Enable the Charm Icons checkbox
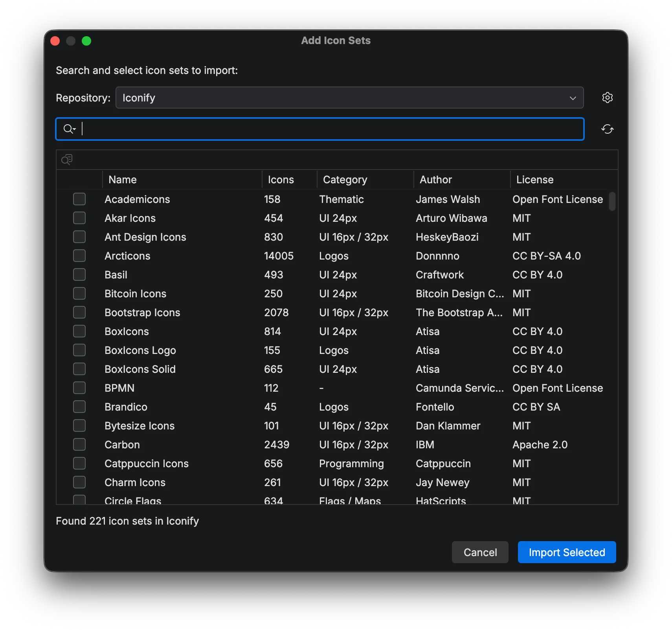This screenshot has width=672, height=630. pyautogui.click(x=79, y=482)
